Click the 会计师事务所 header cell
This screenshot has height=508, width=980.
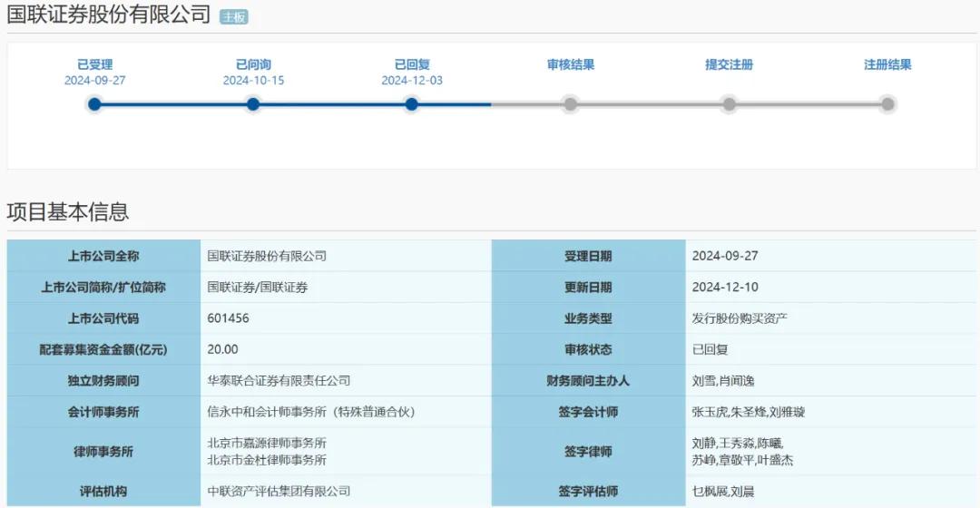pos(103,413)
